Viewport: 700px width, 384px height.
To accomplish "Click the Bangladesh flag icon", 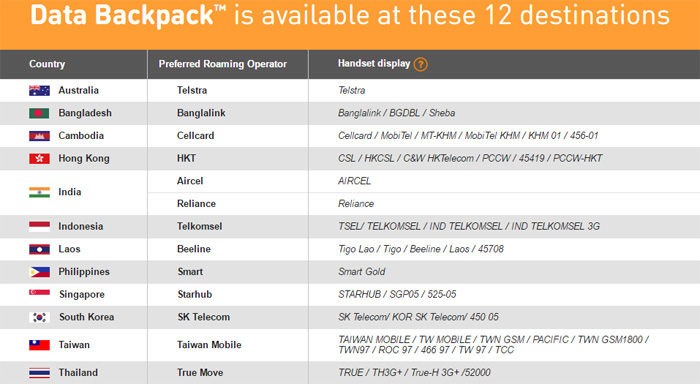I will tap(39, 113).
